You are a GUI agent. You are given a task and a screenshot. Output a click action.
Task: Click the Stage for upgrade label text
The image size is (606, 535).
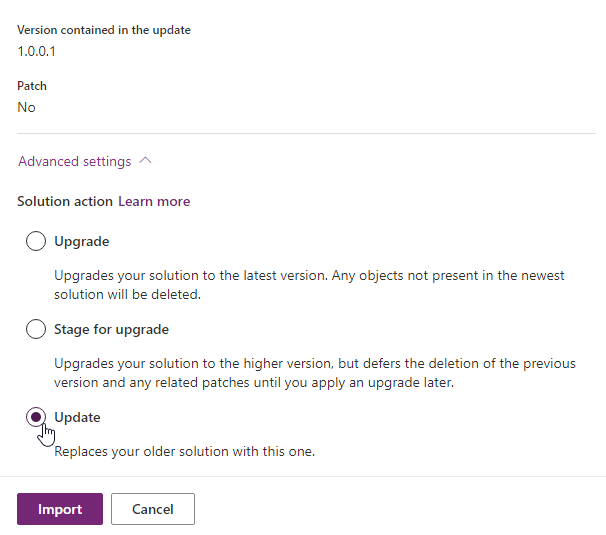(111, 329)
